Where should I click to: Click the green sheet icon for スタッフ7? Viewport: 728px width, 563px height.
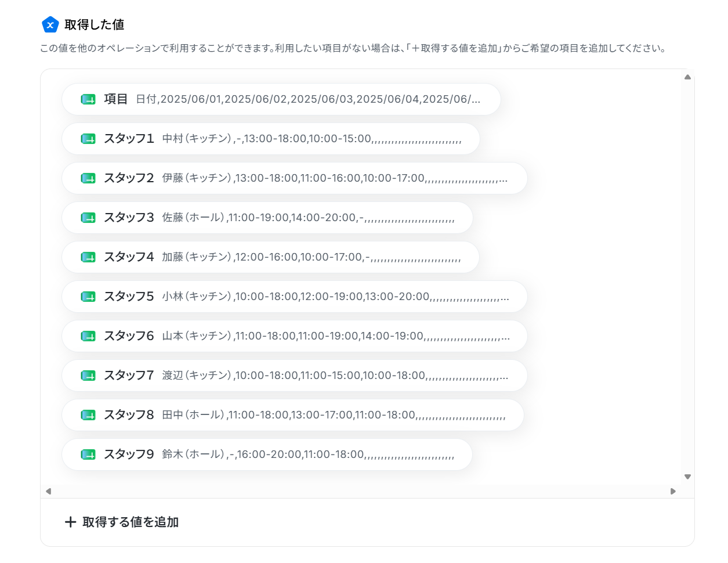coord(88,376)
